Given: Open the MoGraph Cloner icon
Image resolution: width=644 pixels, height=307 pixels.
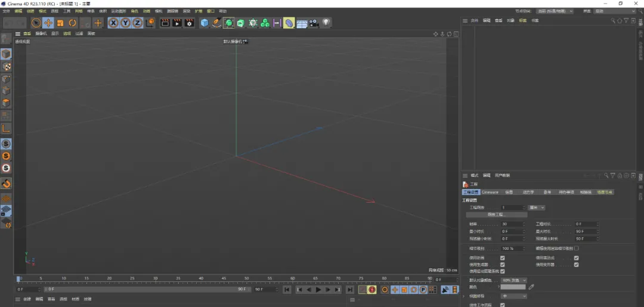Looking at the screenshot, I should (265, 23).
